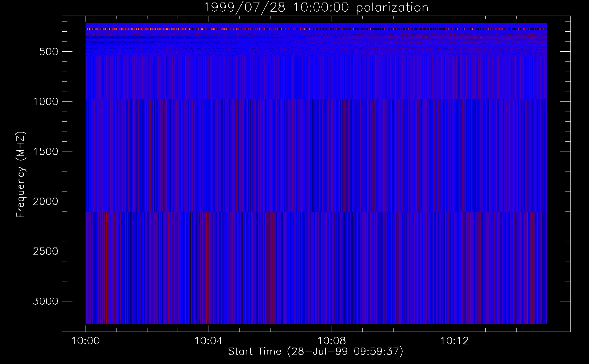The height and width of the screenshot is (364, 589).
Task: Click the 10:04 time tick label
Action: [x=208, y=341]
